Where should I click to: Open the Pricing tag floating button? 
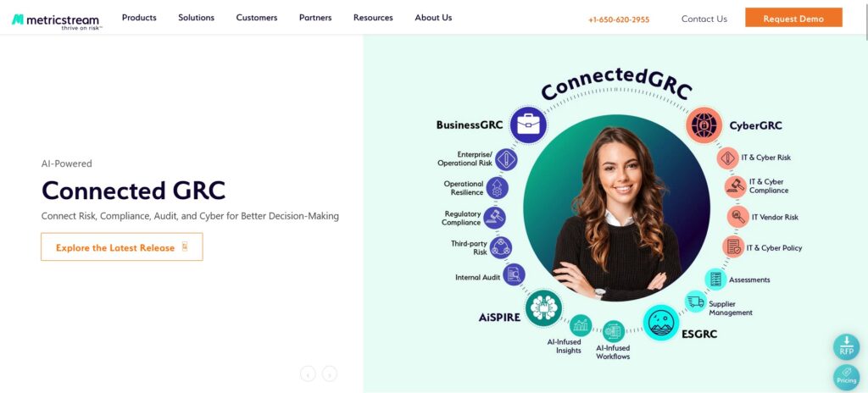point(847,377)
